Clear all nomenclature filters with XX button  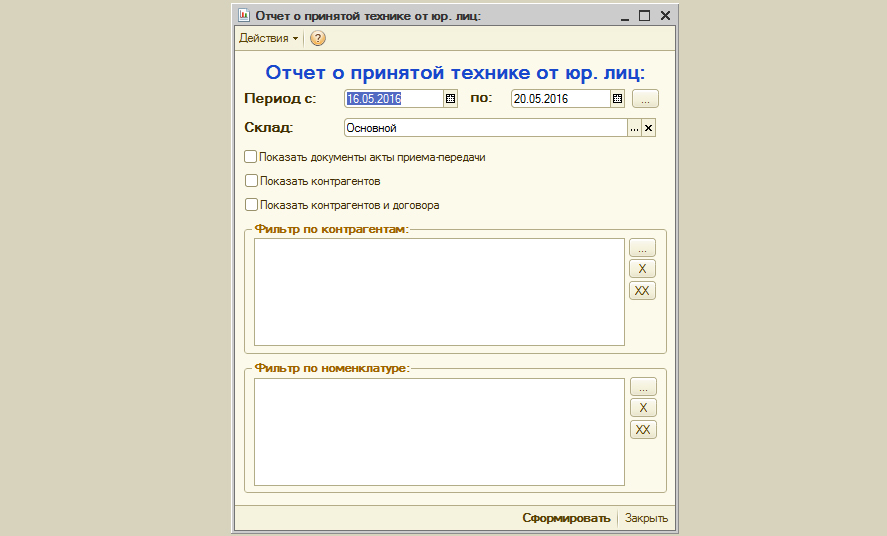(643, 430)
